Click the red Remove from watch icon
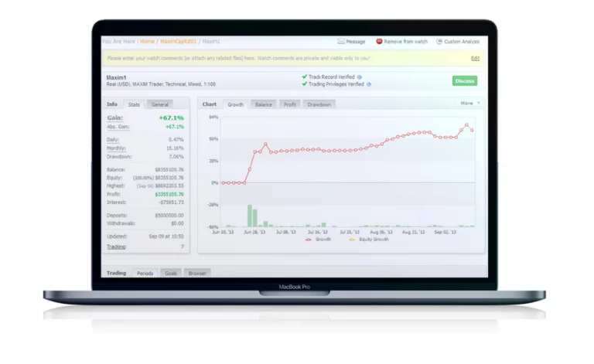The image size is (594, 364). point(379,41)
